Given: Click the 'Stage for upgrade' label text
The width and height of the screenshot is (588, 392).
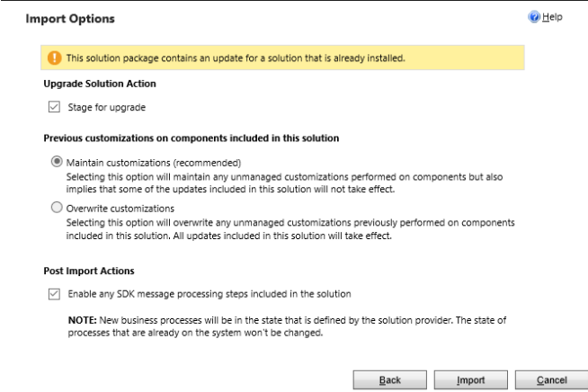Looking at the screenshot, I should [x=106, y=107].
